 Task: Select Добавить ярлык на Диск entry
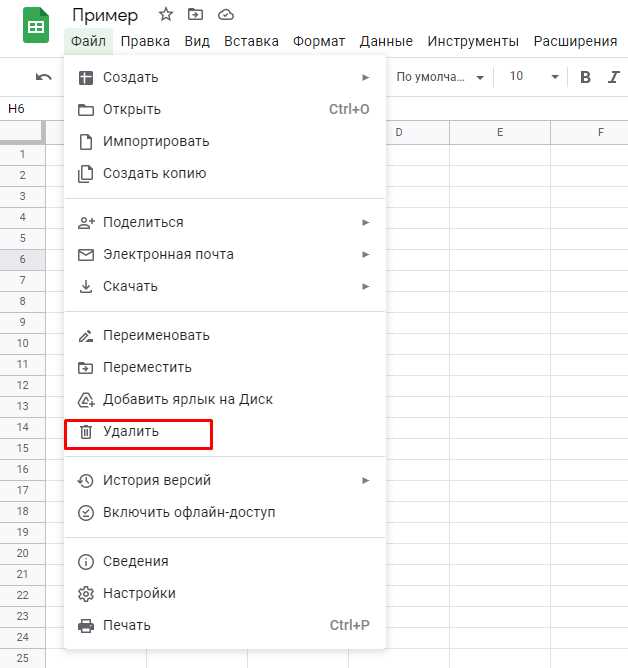(x=225, y=400)
